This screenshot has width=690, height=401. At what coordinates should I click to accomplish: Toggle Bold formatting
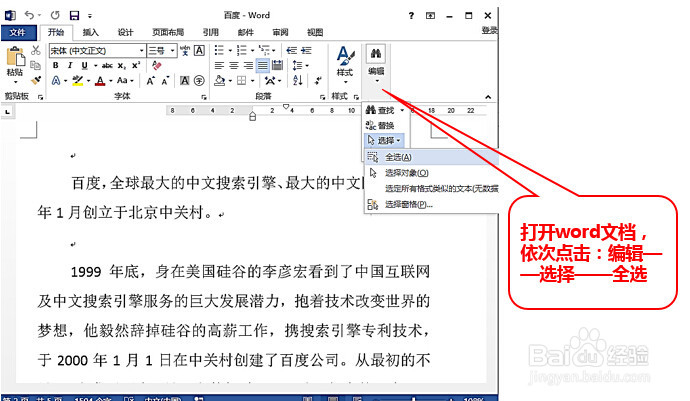coord(55,66)
